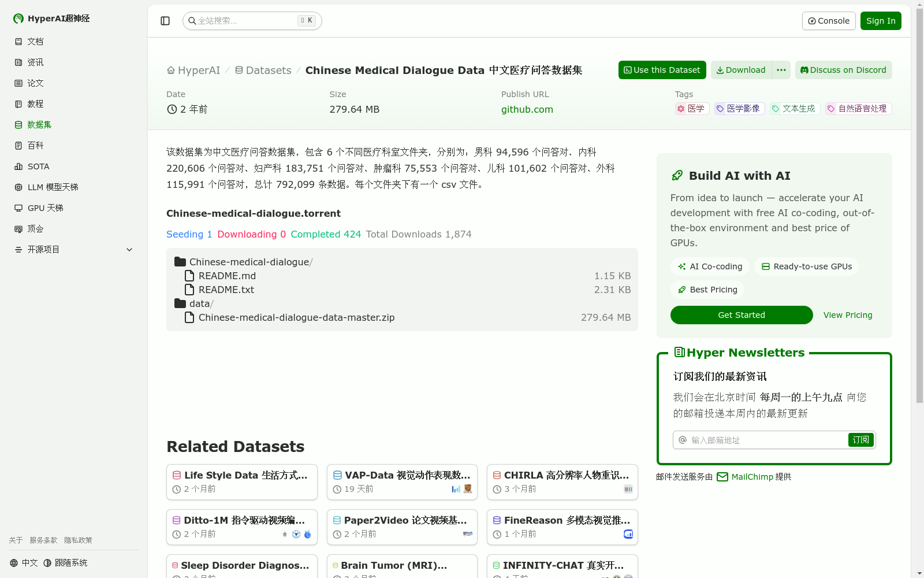The height and width of the screenshot is (578, 924).
Task: Open the 中文 language selector
Action: (x=24, y=563)
